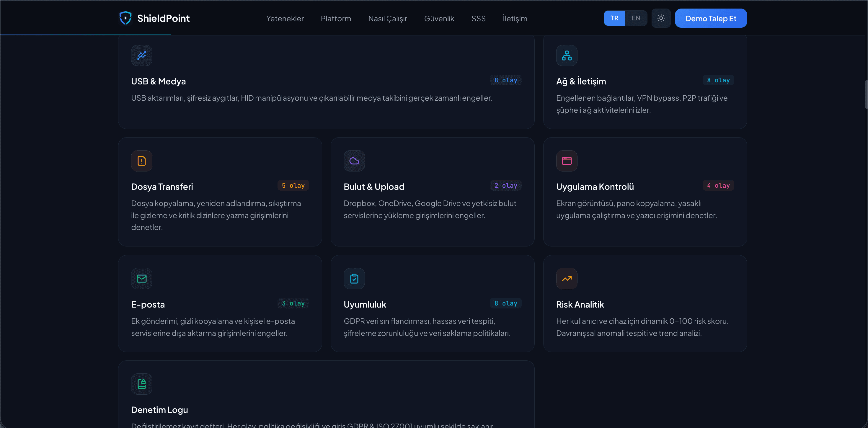Click the Dosya Transferi heading
This screenshot has width=868, height=428.
(x=162, y=187)
